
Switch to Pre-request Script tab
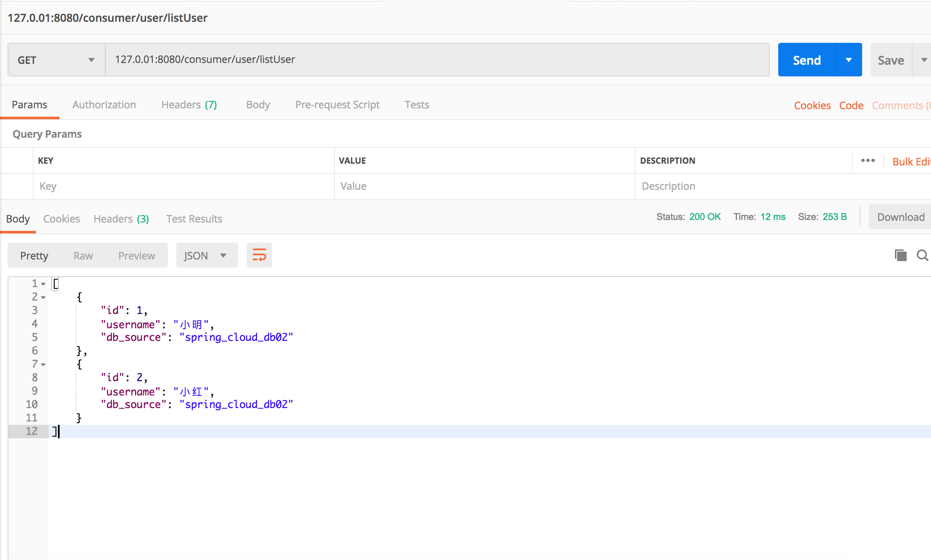tap(337, 105)
